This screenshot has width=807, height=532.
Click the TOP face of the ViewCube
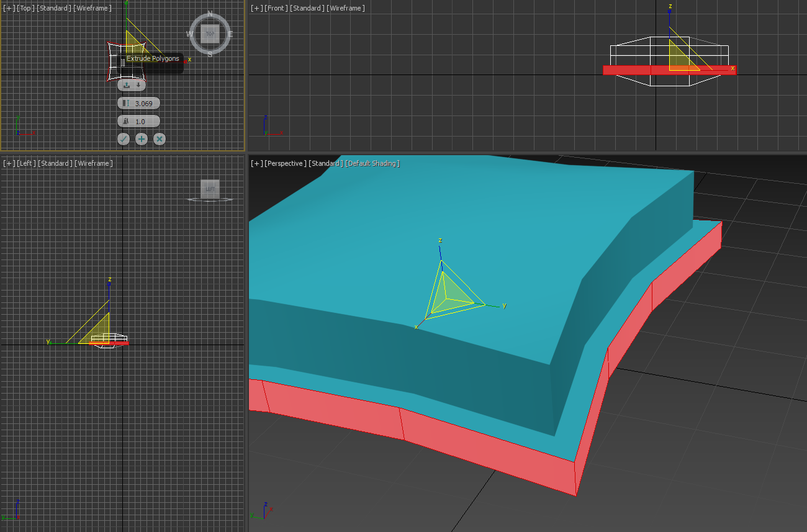point(210,34)
